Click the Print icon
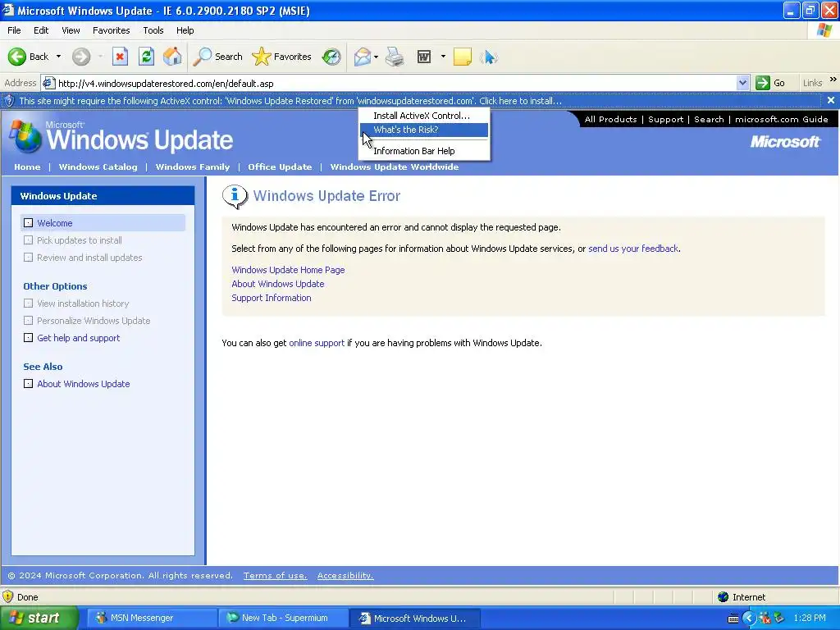 [x=395, y=57]
